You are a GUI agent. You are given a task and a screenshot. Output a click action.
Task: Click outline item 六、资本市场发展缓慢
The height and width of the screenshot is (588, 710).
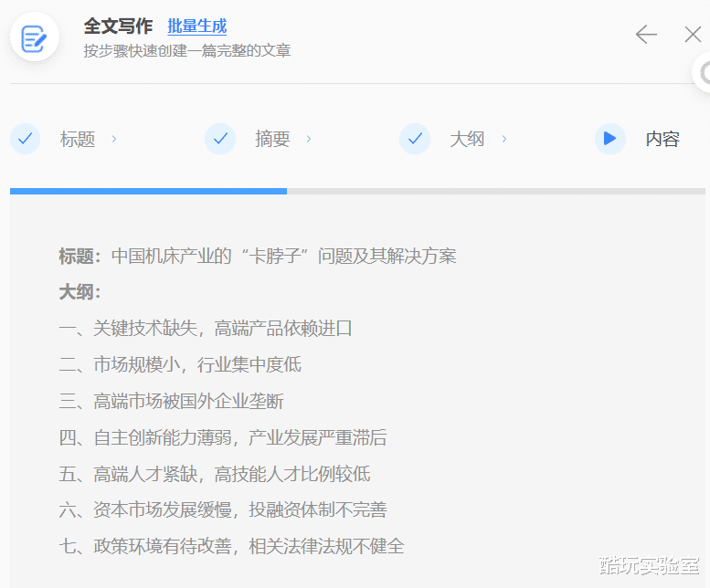223,509
